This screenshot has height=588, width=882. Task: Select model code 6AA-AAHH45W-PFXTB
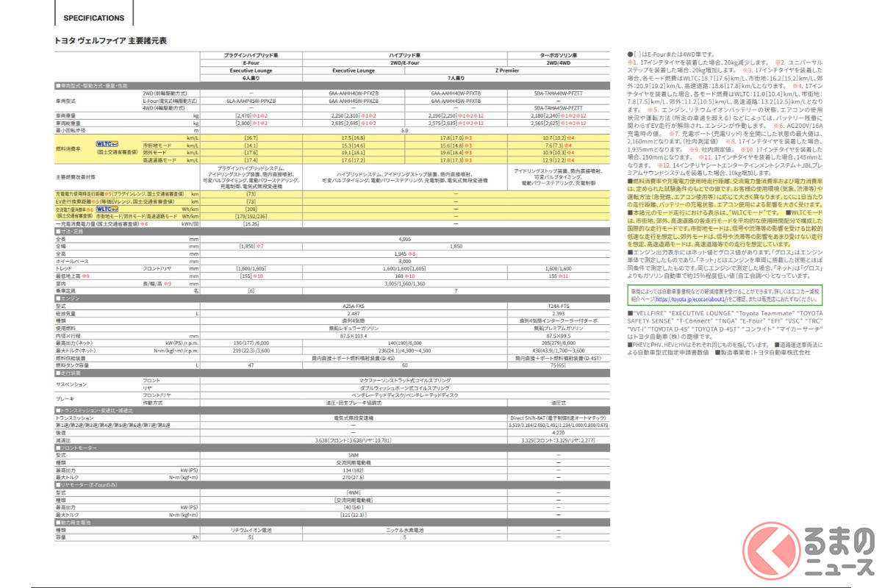[456, 101]
